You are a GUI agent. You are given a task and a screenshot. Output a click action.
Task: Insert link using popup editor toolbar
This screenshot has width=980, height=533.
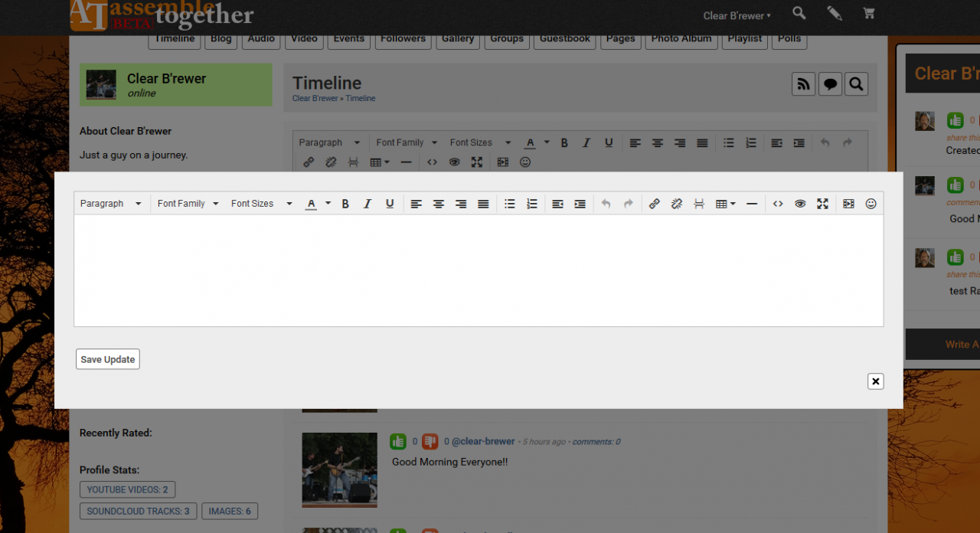coord(655,204)
